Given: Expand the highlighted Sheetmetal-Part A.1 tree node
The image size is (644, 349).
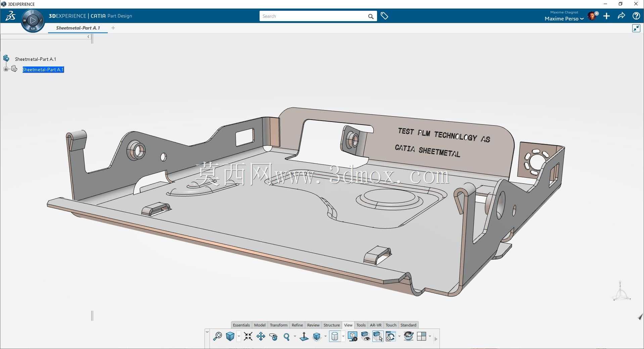Looking at the screenshot, I should click(x=6, y=69).
